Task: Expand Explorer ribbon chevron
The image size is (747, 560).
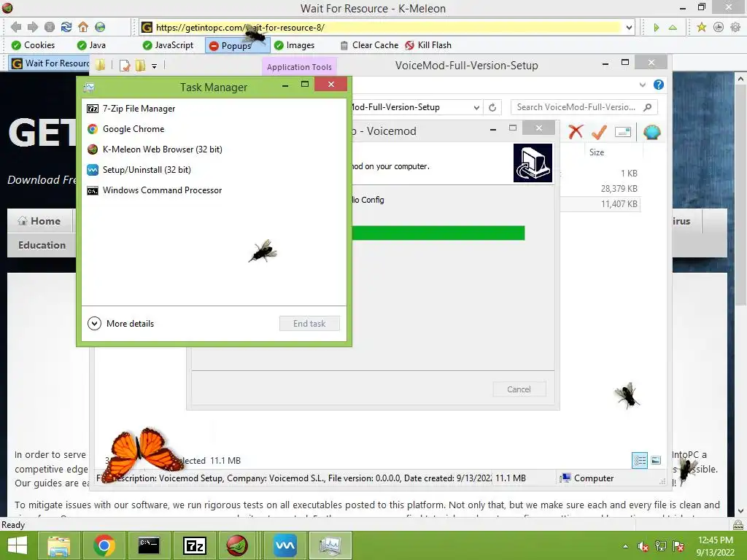Action: (x=643, y=85)
